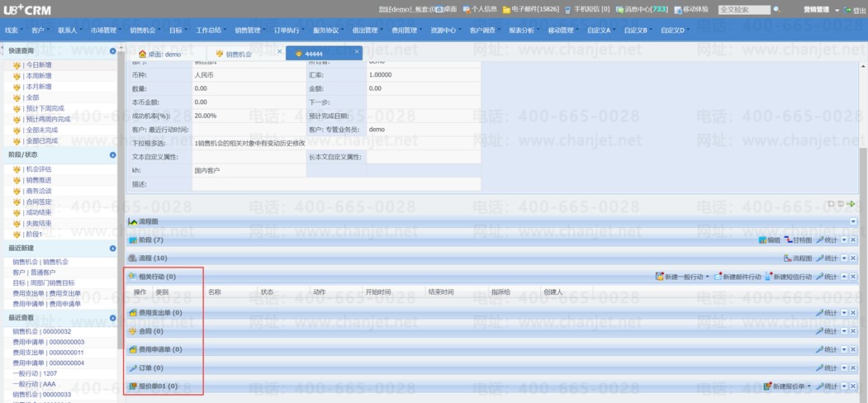
Task: Click 新建邮件行动 in 相关行动
Action: [738, 277]
